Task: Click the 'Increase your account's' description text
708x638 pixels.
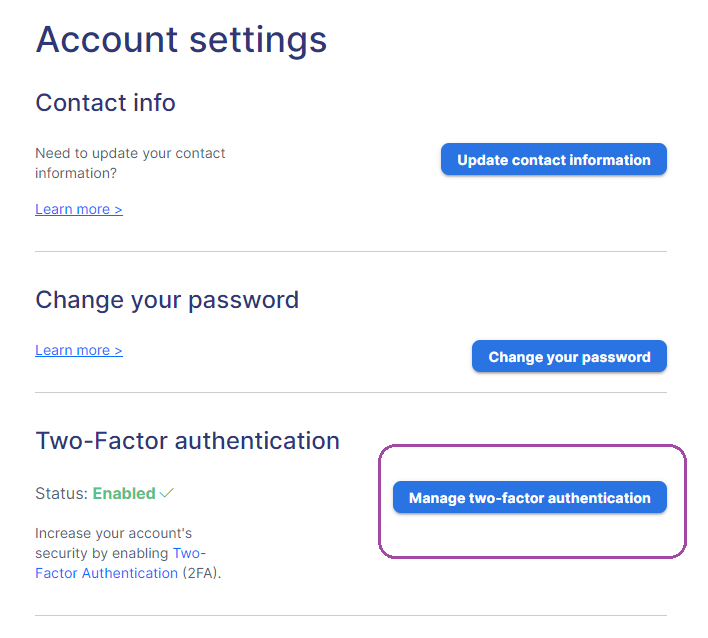Action: tap(113, 533)
